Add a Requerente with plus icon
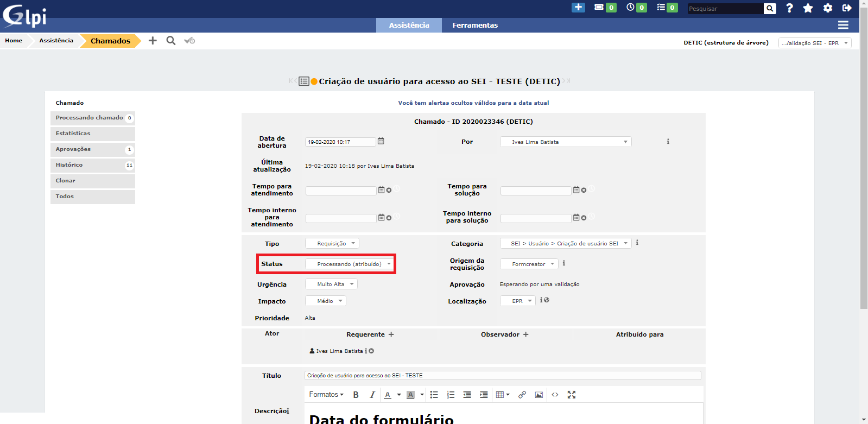This screenshot has width=868, height=424. pyautogui.click(x=391, y=334)
